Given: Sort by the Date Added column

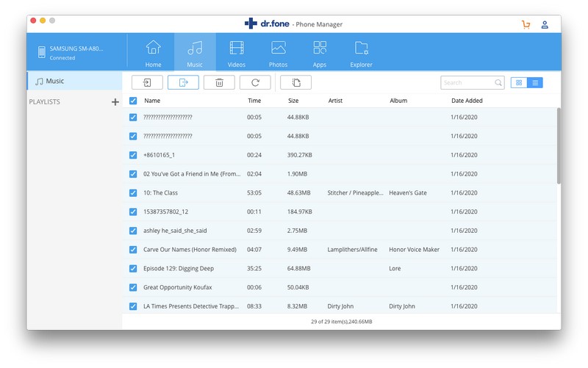Looking at the screenshot, I should [467, 101].
